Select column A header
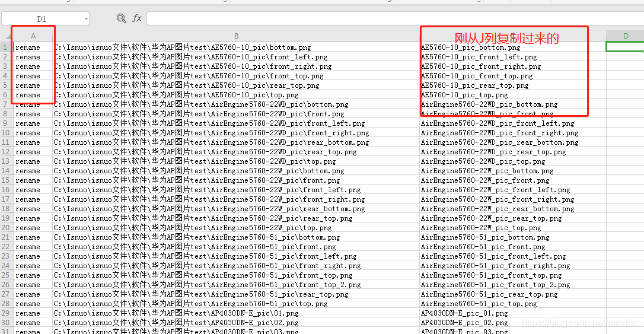Screen dimensions: 644x334 tap(33, 36)
